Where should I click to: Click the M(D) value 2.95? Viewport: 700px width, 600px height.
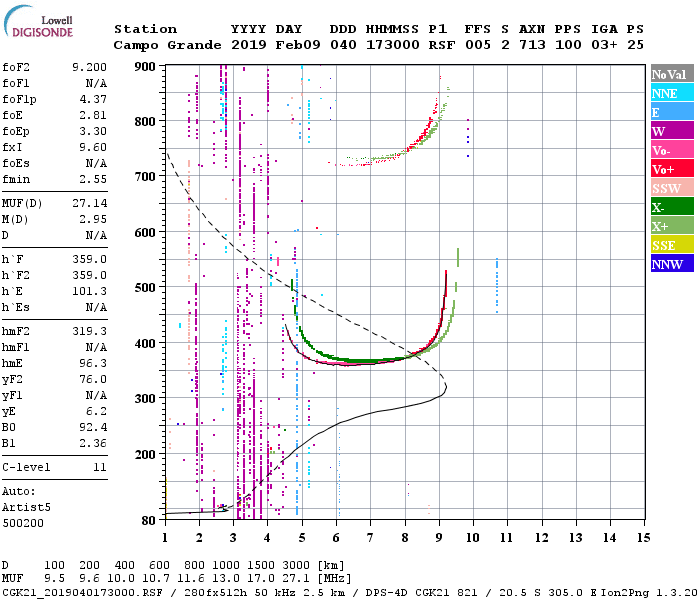(93, 219)
